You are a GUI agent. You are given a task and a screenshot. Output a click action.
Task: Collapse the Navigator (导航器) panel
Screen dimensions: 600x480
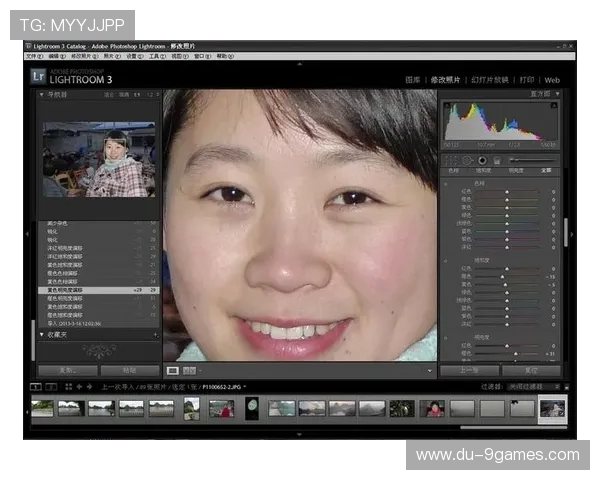coord(42,94)
